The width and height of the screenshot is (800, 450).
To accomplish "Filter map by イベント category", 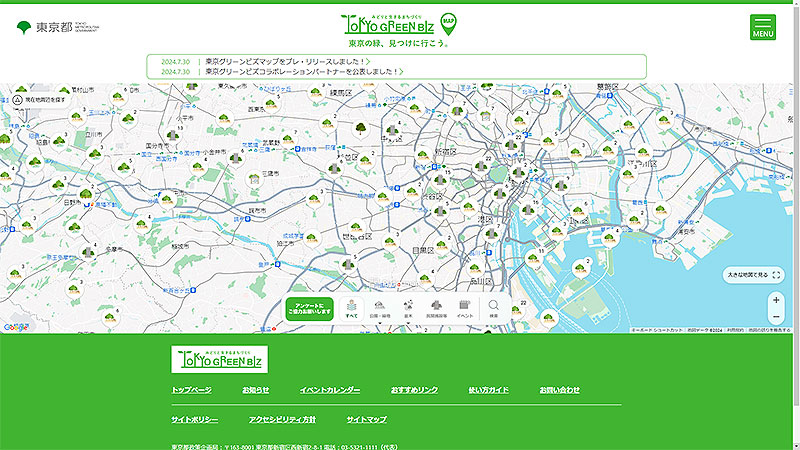I will tap(465, 308).
